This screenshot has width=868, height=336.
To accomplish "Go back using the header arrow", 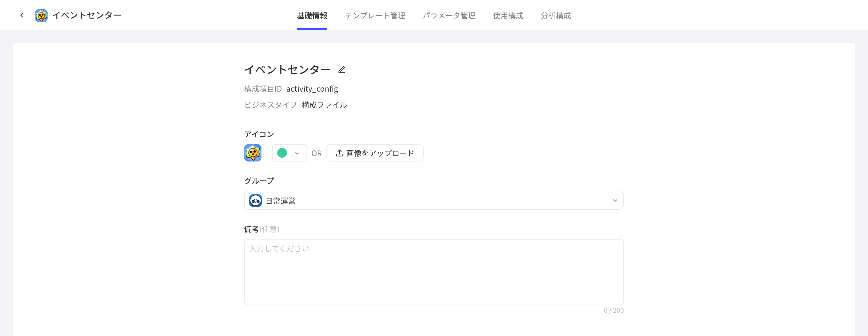I will tap(22, 15).
